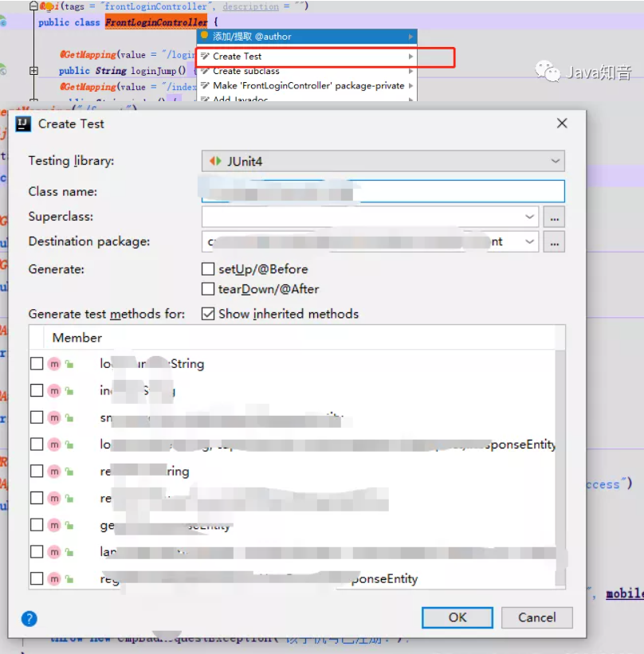
Task: Click OK to create the test
Action: coord(457,617)
